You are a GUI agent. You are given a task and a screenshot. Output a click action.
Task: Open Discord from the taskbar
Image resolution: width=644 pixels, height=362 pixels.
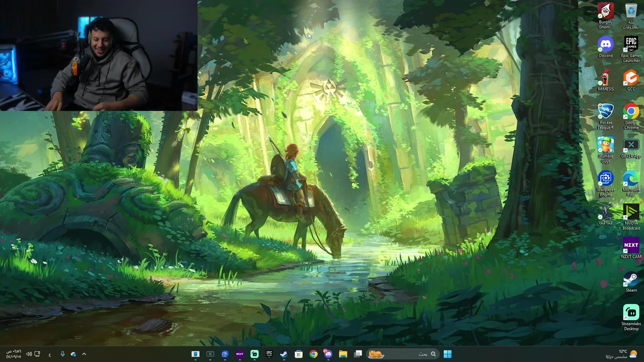[x=328, y=354]
